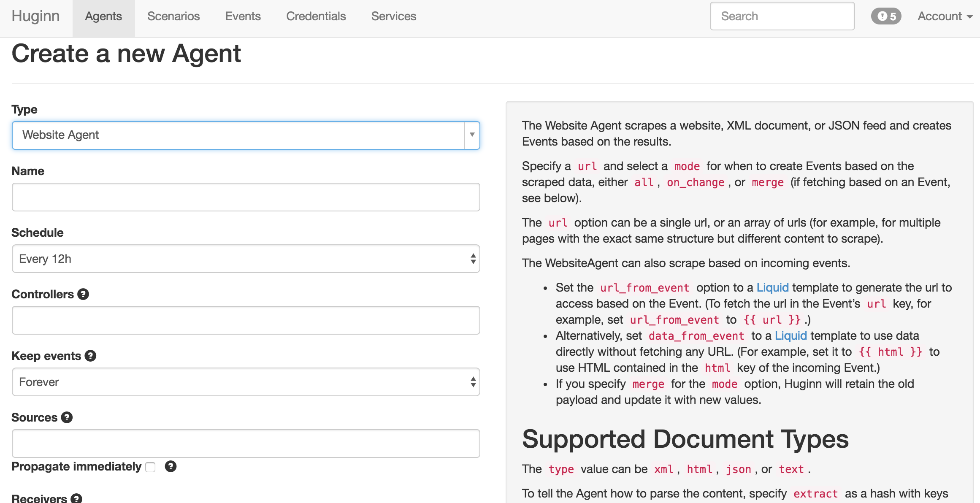This screenshot has width=980, height=503.
Task: Click the 'Supported Document Types' heading
Action: tap(685, 439)
